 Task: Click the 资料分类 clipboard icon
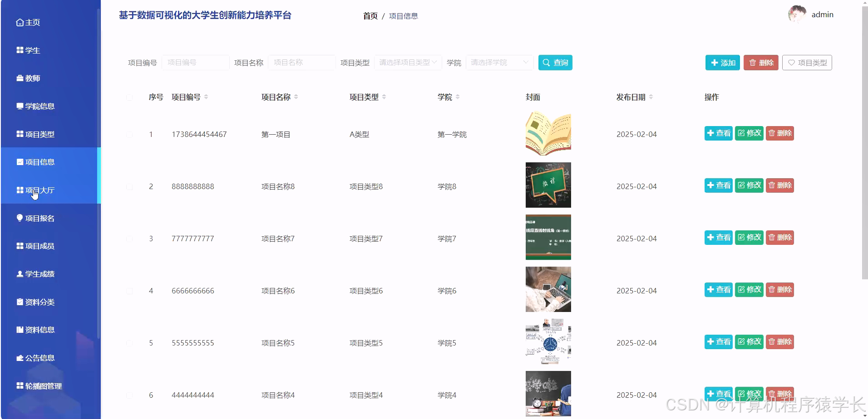20,302
